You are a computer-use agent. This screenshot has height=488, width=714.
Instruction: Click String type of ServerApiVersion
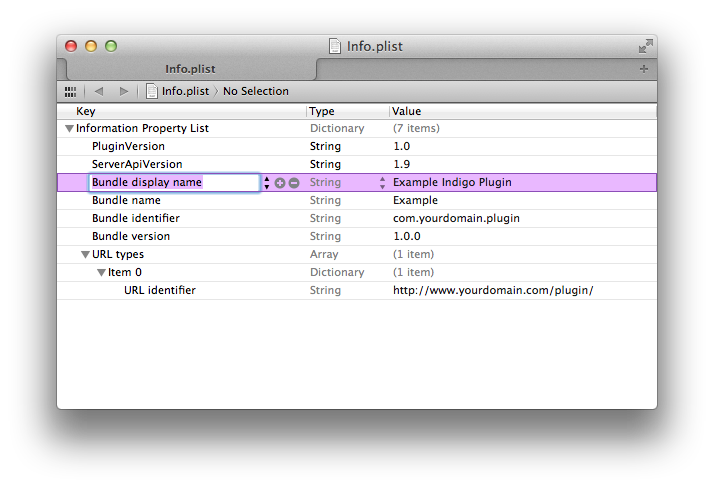[325, 164]
